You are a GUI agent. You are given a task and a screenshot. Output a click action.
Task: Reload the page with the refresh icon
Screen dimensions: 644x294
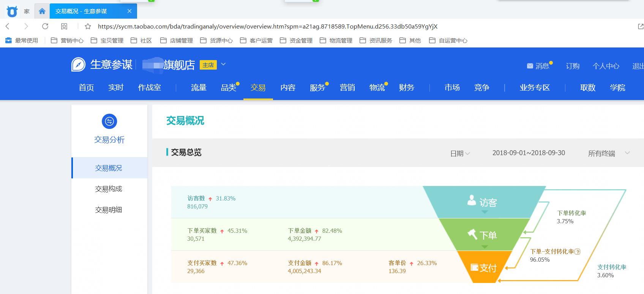point(45,26)
